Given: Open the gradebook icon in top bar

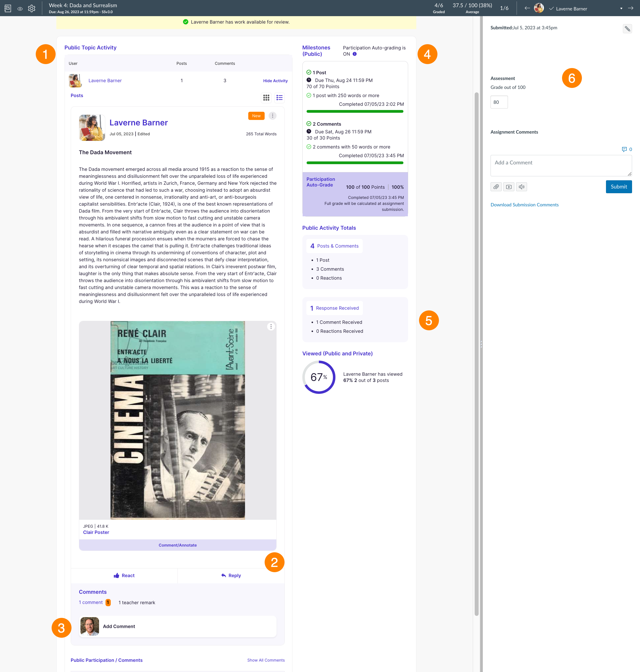Looking at the screenshot, I should pos(8,8).
